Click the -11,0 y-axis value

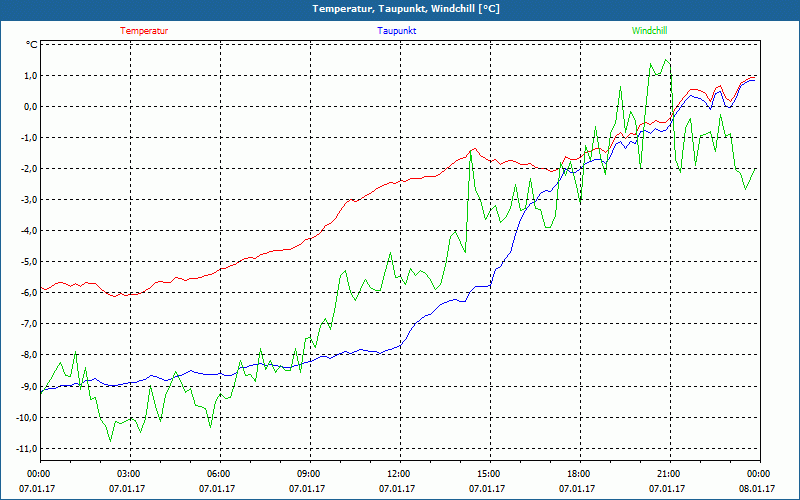coord(27,449)
